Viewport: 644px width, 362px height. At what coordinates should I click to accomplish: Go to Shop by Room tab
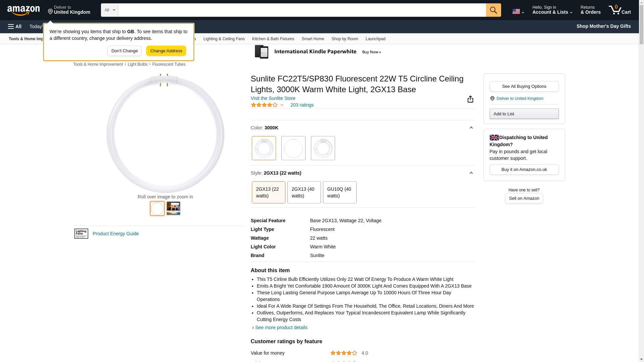[344, 39]
